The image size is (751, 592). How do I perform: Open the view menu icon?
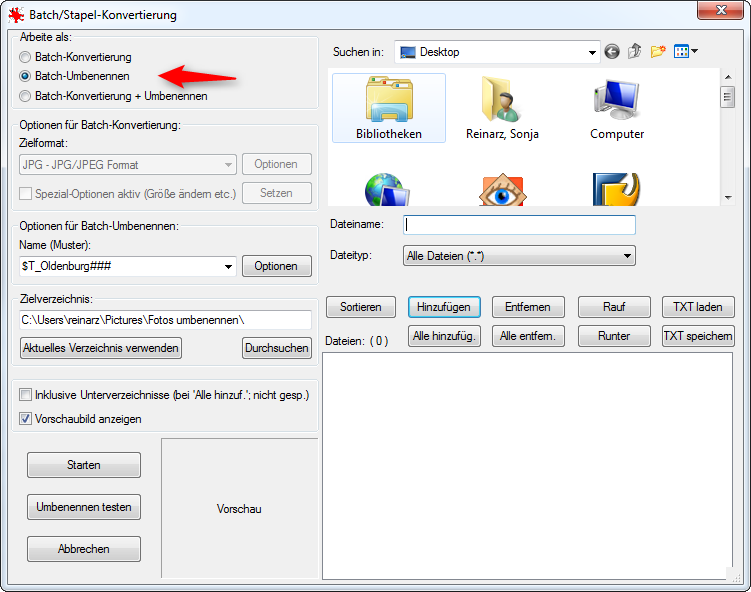685,51
